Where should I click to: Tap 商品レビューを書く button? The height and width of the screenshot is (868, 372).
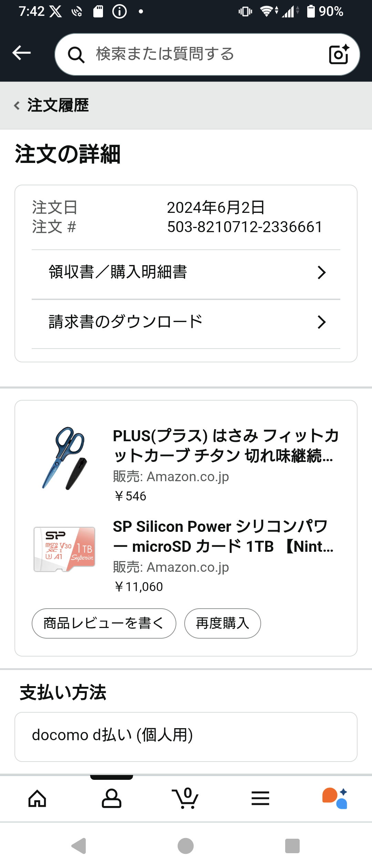pyautogui.click(x=104, y=623)
